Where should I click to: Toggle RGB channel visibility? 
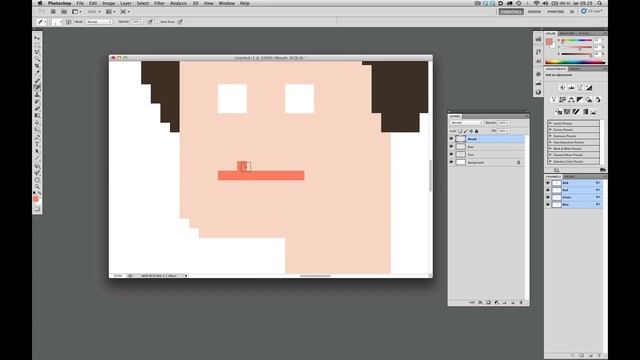[x=548, y=183]
